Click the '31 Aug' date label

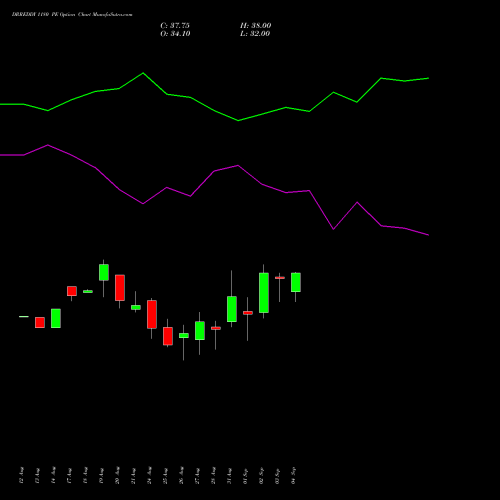(x=229, y=475)
